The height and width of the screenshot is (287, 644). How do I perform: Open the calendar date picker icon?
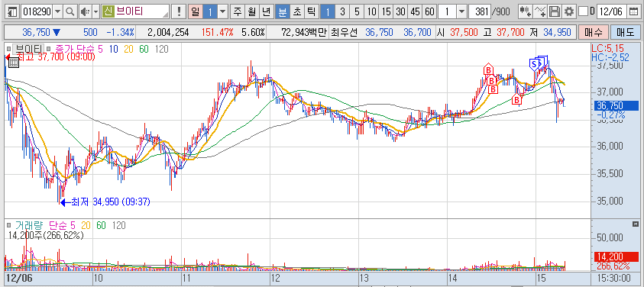pos(634,11)
